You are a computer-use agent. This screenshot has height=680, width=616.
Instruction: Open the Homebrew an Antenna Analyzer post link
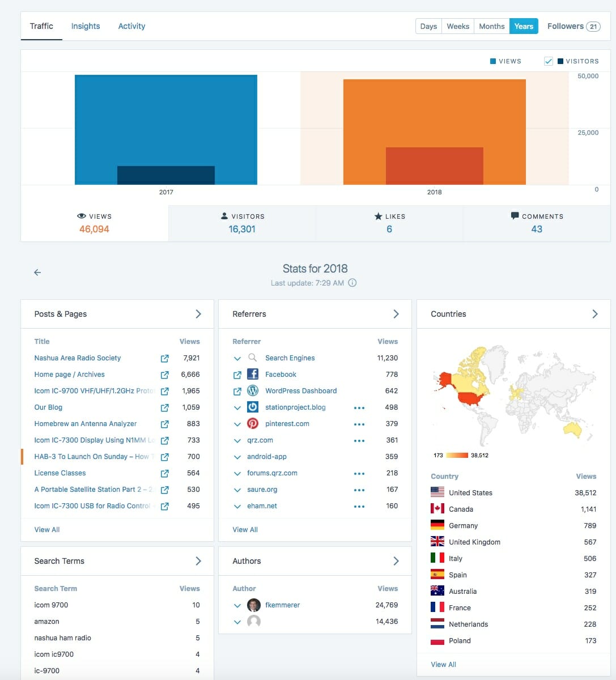86,424
